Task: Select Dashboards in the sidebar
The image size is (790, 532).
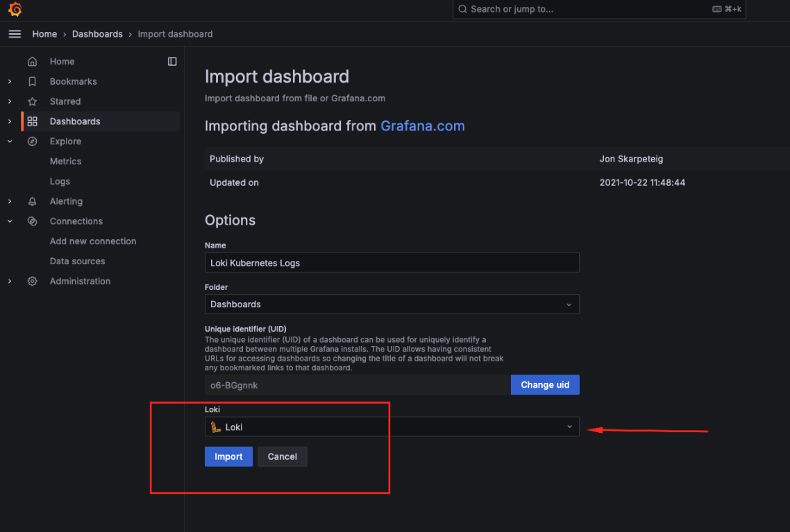Action: tap(75, 121)
